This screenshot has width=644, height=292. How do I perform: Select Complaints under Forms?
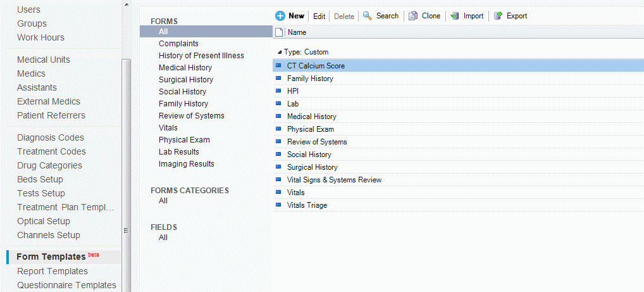coord(178,44)
